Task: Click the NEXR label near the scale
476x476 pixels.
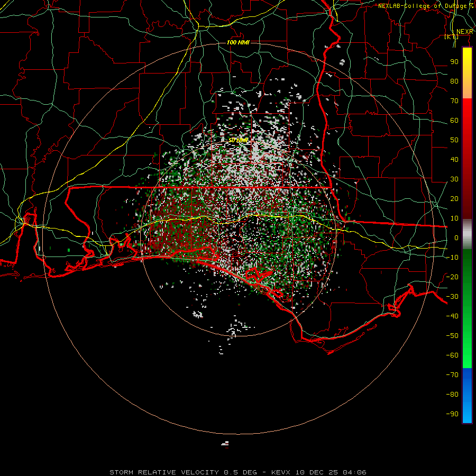Action: click(465, 32)
